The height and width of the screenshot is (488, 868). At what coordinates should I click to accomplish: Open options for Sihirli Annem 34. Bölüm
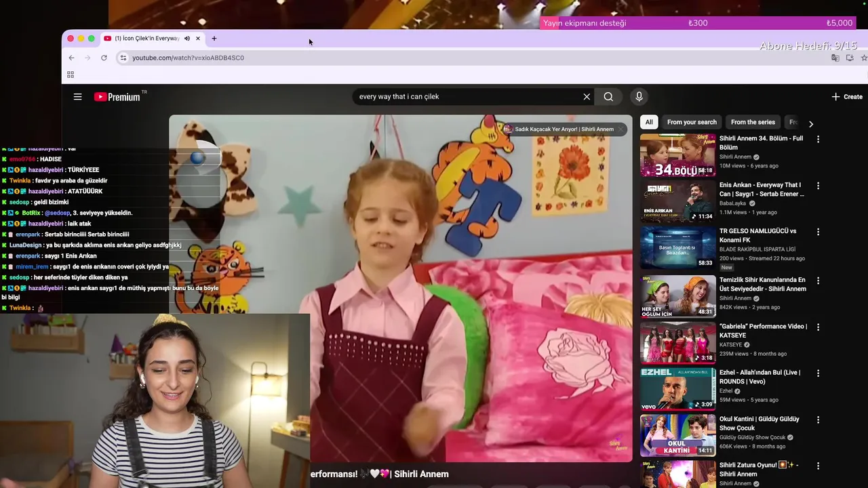point(818,139)
